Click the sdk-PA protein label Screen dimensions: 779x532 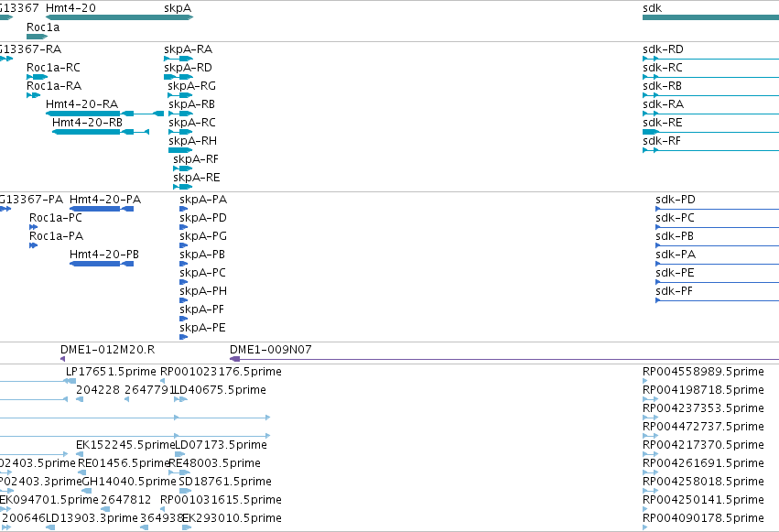click(x=676, y=255)
